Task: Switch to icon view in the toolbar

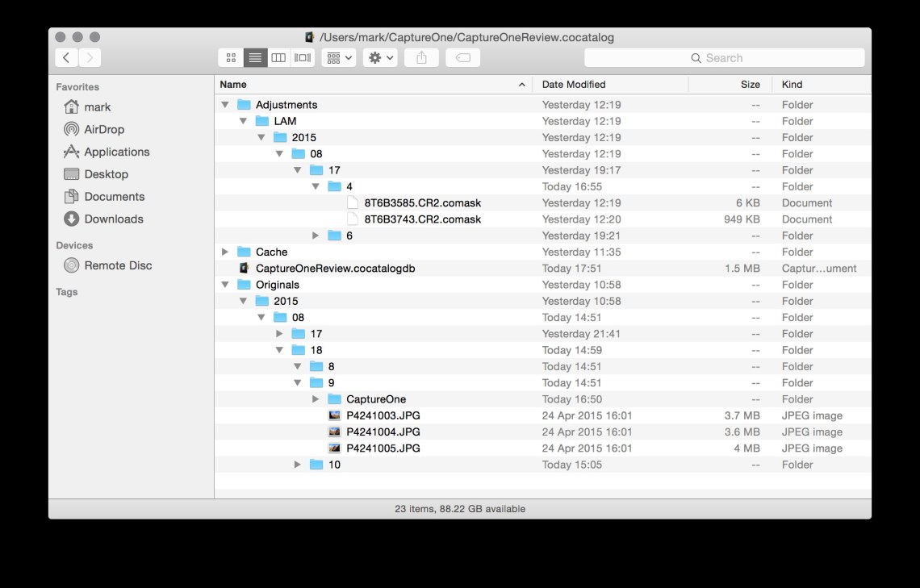Action: point(231,57)
